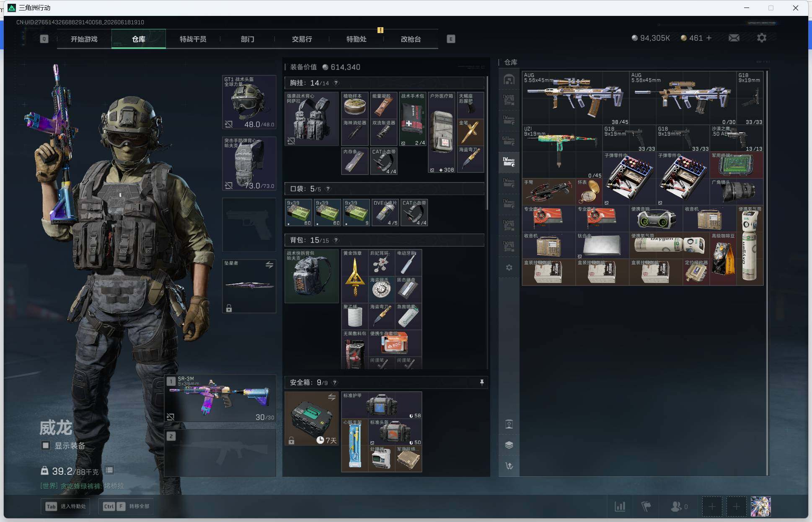Open the statistics bar chart icon
The height and width of the screenshot is (522, 812).
pos(620,507)
